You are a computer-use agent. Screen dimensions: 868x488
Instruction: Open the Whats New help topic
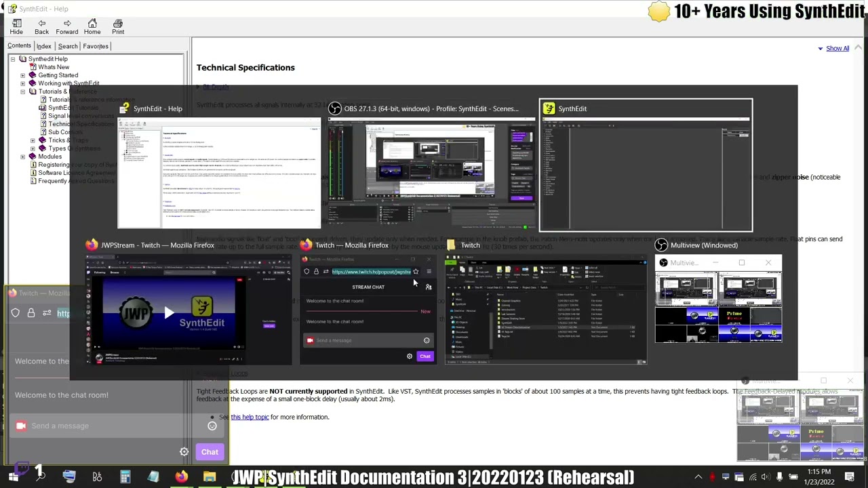[54, 67]
